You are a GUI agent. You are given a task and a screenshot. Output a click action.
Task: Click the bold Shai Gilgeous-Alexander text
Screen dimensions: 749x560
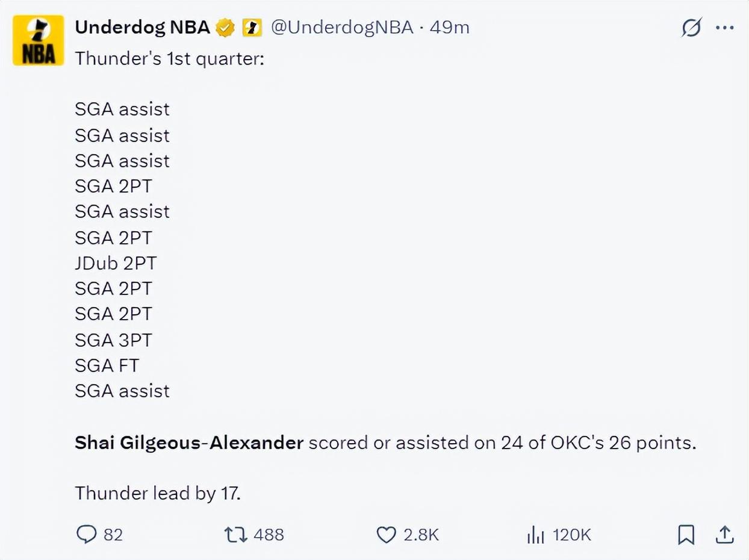click(x=189, y=443)
